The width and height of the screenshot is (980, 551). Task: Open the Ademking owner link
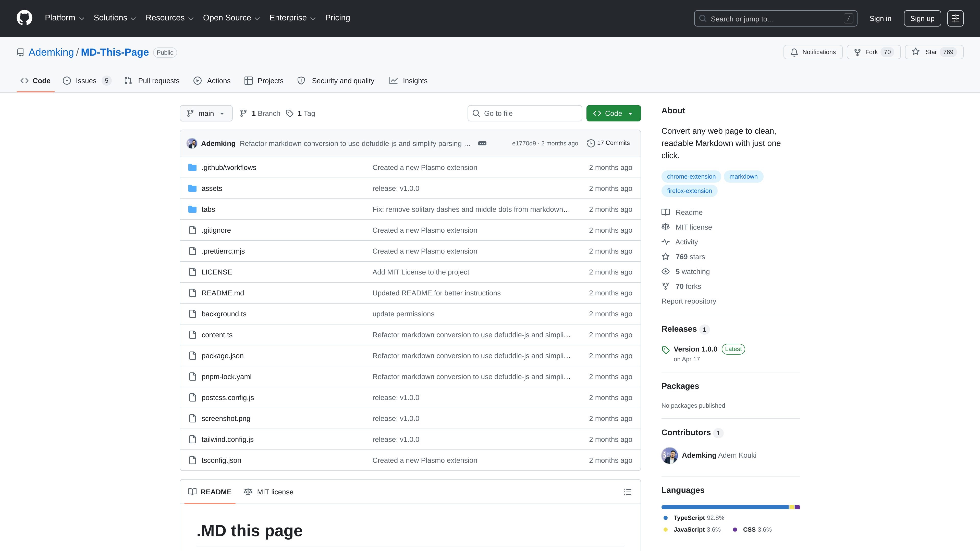point(51,52)
